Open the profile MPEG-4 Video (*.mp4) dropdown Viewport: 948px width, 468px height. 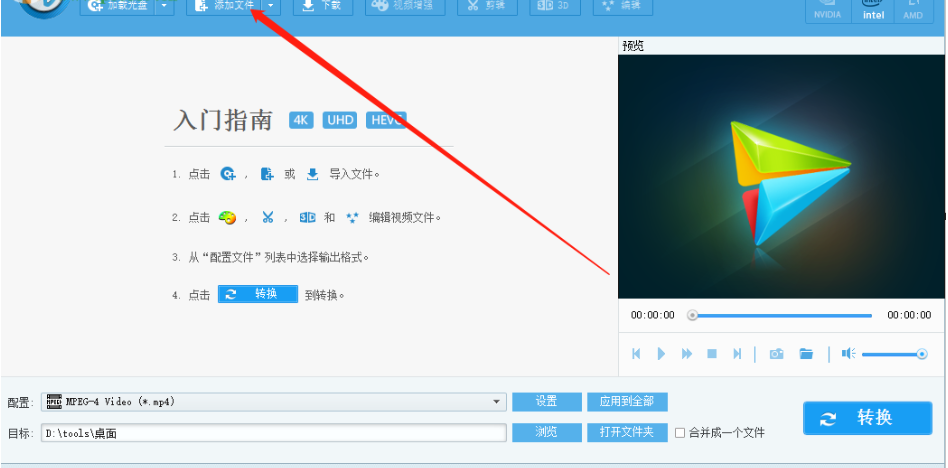click(x=274, y=401)
